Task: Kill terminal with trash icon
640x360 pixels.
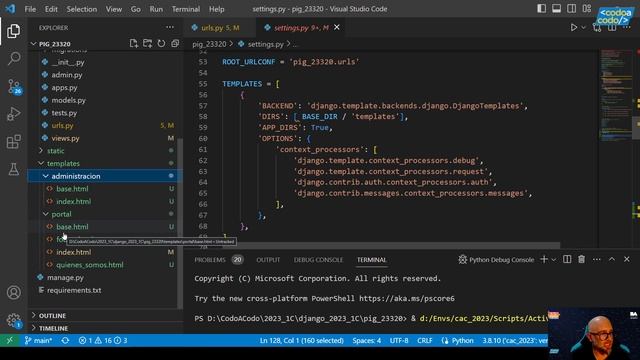Action: pos(581,259)
